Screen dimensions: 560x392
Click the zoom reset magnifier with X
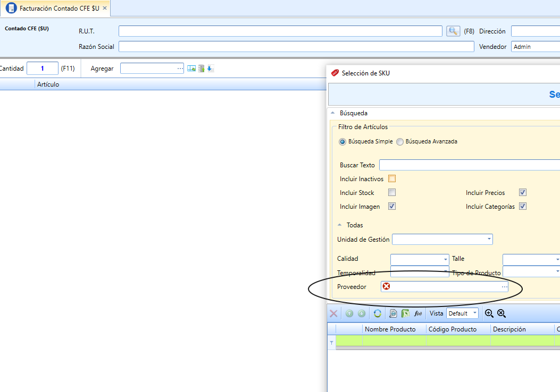502,313
